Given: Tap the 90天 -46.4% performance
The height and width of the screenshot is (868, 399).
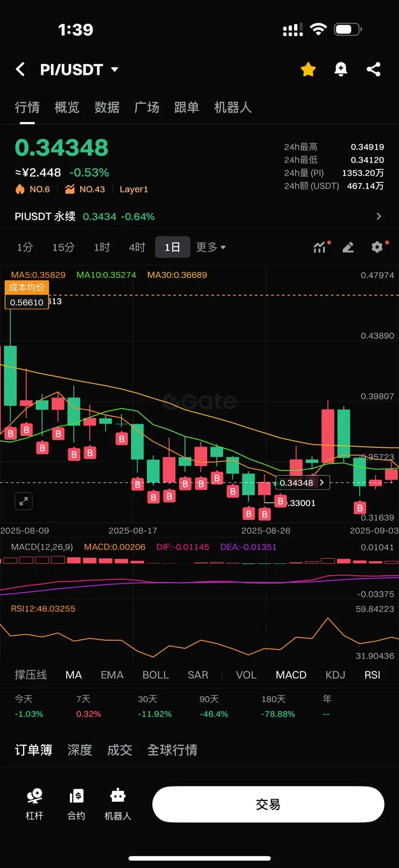Looking at the screenshot, I should pos(214,706).
